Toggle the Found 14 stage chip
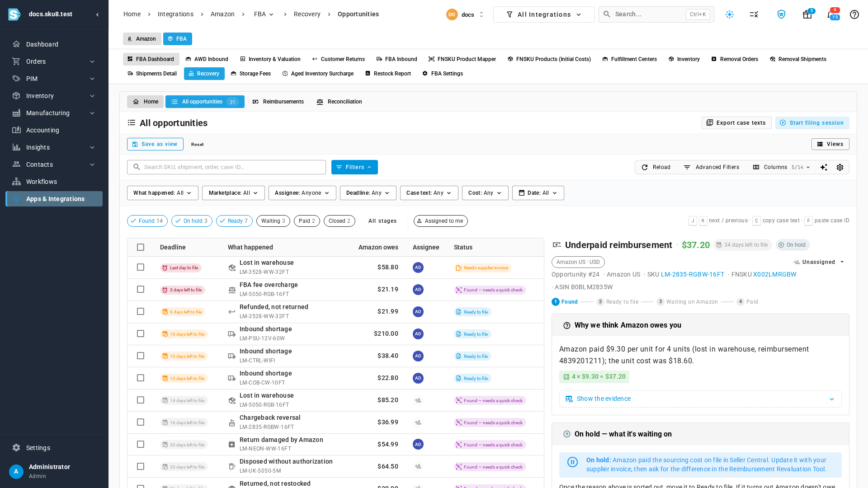Viewport: 868px width, 488px height. 147,221
